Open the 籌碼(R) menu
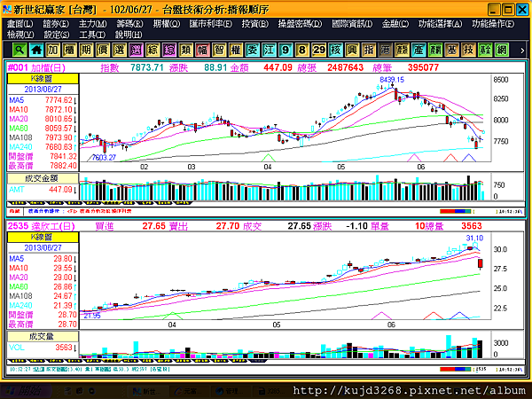 pyautogui.click(x=129, y=24)
